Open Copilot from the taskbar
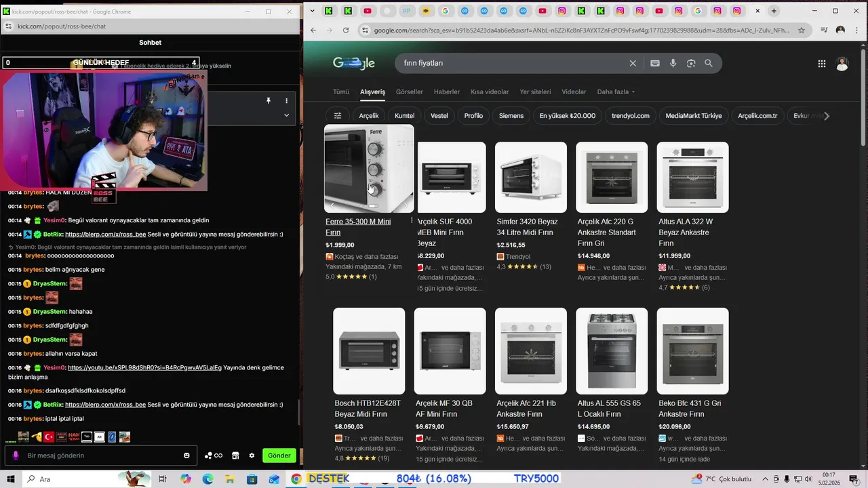 point(186,479)
